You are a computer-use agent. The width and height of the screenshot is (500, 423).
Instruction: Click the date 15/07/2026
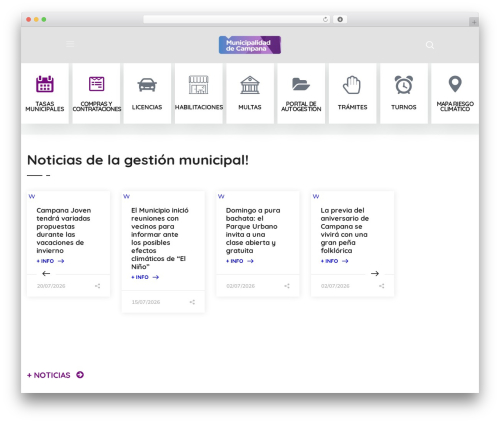point(146,302)
